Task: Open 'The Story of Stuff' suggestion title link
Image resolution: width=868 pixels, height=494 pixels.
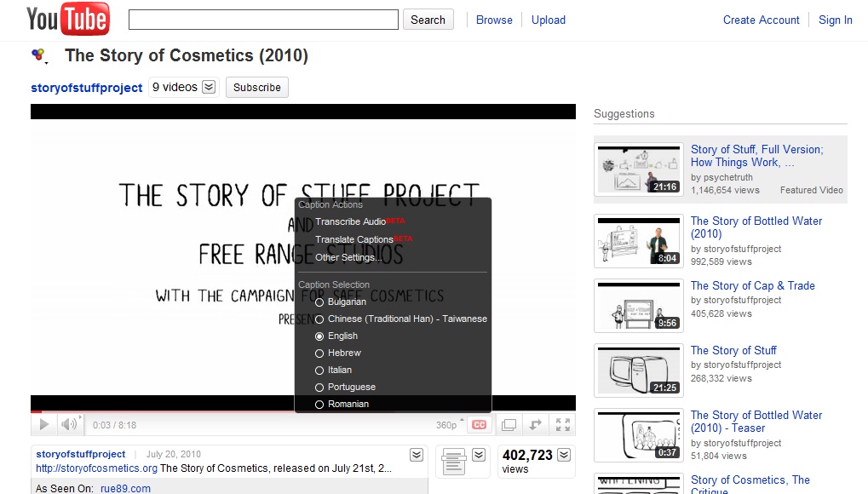Action: pos(733,351)
